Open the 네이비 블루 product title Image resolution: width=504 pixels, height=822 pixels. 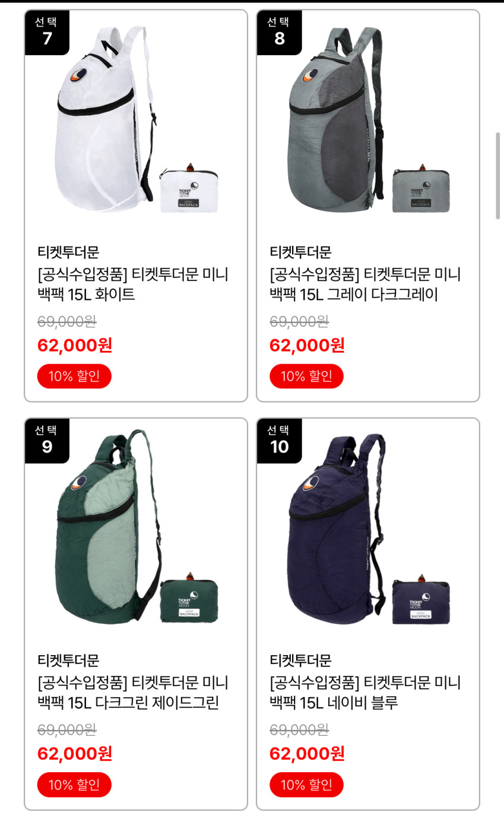(x=365, y=693)
